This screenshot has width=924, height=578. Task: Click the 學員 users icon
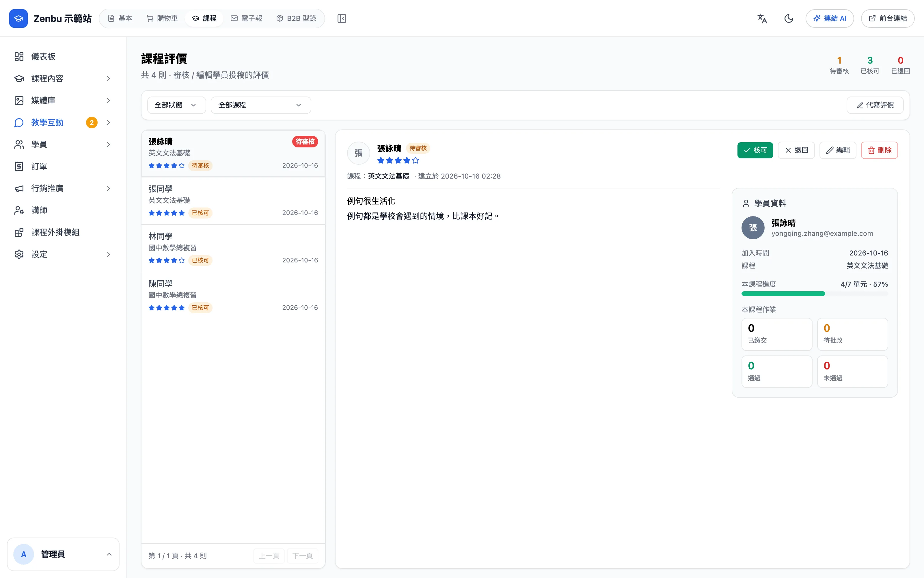[19, 144]
